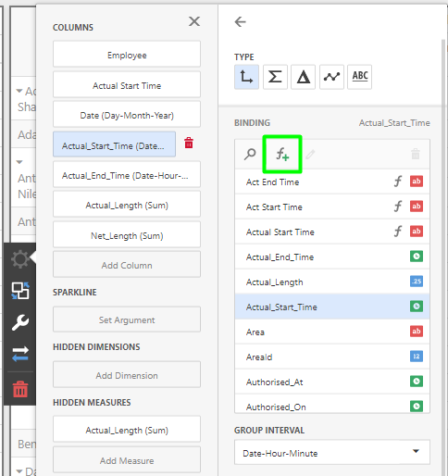Choose Authorised_At in binding list

(x=332, y=382)
